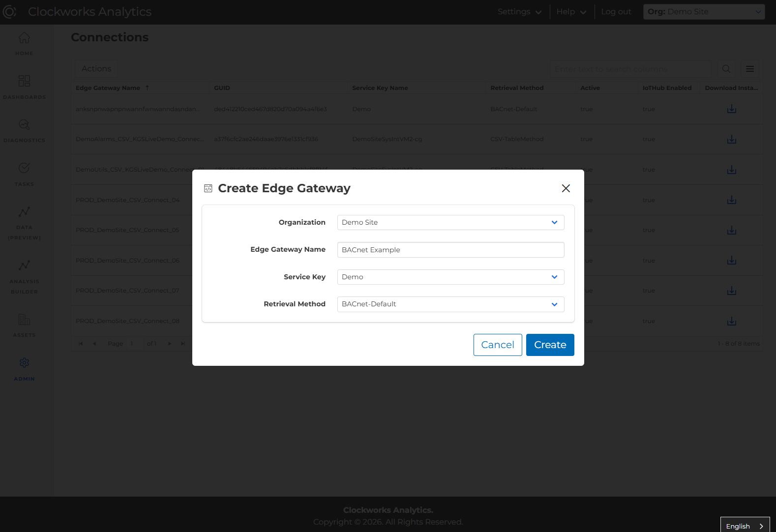Select PROD_DemoSite_CSV_Connect_04 row name

click(x=128, y=200)
